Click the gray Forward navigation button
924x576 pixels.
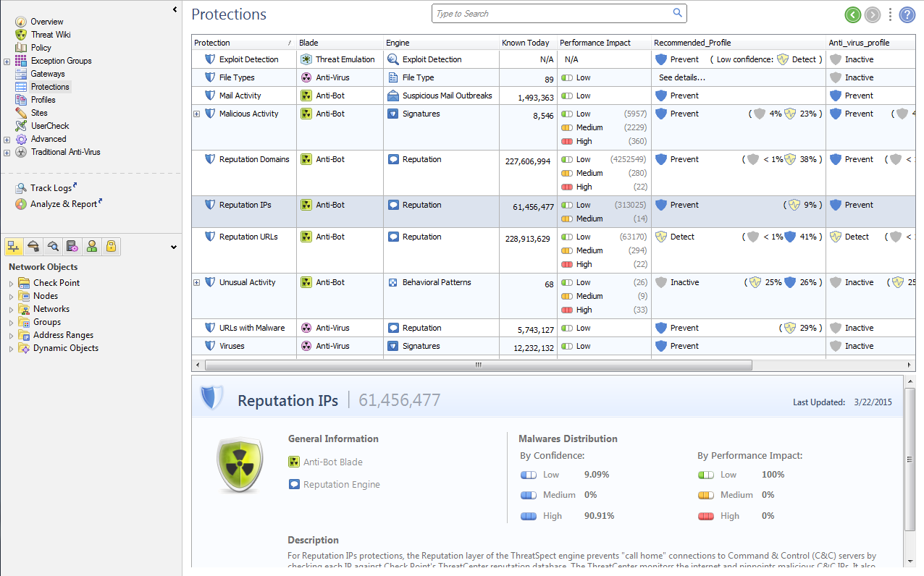click(873, 14)
